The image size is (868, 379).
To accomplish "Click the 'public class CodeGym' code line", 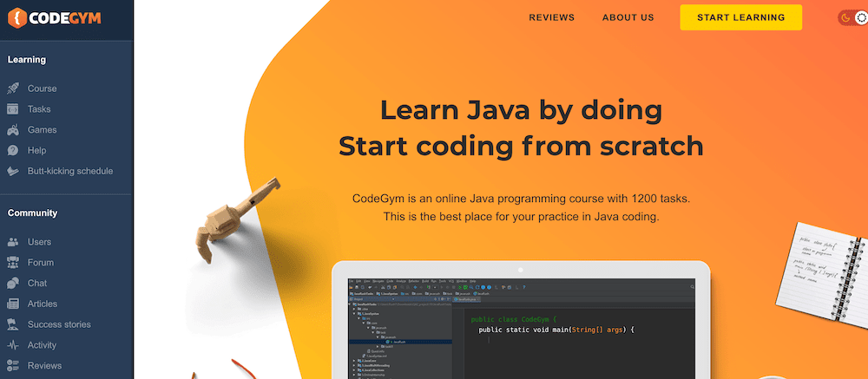I will (513, 320).
